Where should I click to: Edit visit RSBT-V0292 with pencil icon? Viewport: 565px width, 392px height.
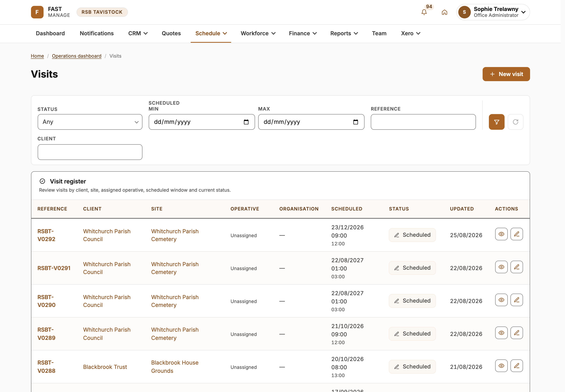[x=517, y=234]
